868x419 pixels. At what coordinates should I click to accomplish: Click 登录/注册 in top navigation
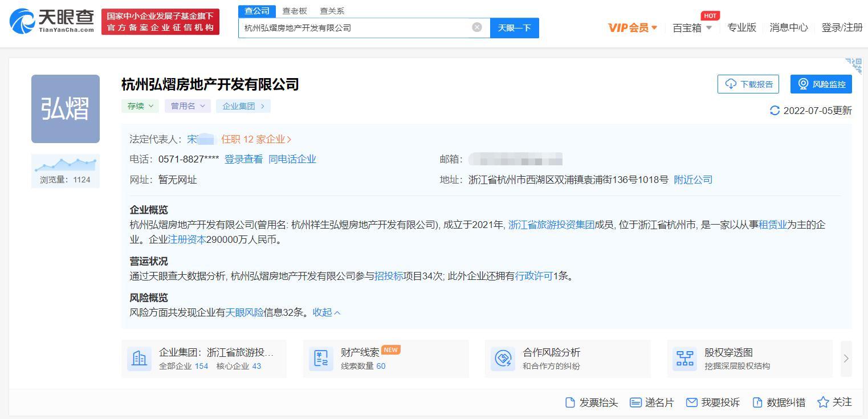click(842, 27)
